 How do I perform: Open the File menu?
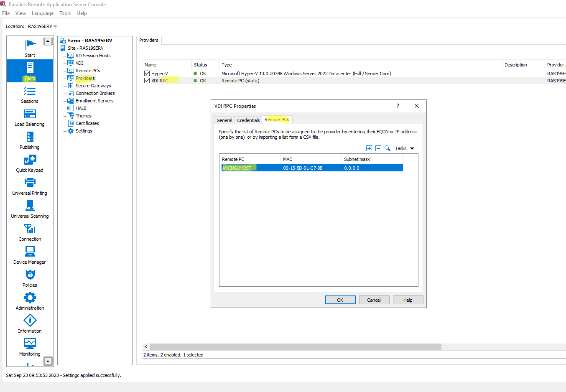(6, 13)
